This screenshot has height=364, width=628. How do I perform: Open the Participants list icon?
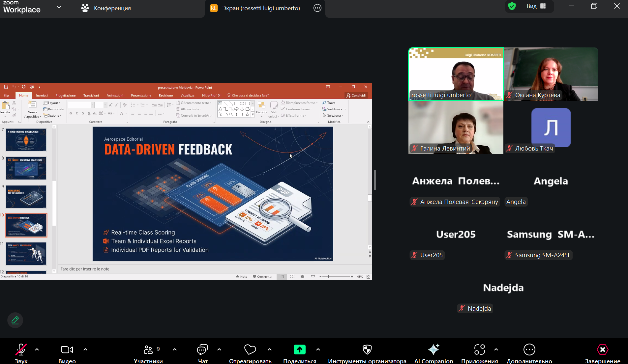click(148, 350)
